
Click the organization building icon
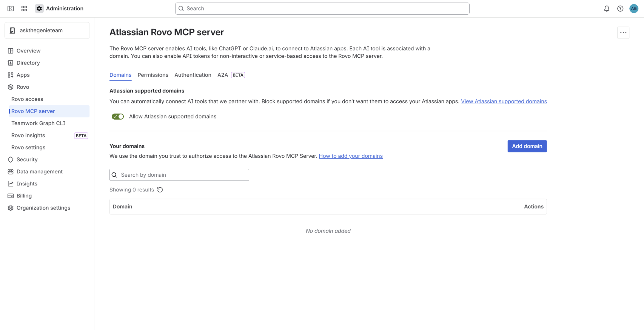[x=12, y=30]
